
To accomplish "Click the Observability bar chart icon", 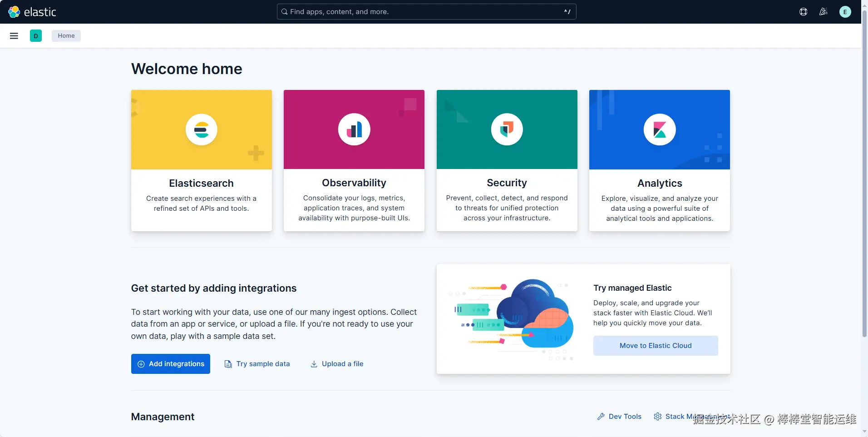I will (x=354, y=129).
